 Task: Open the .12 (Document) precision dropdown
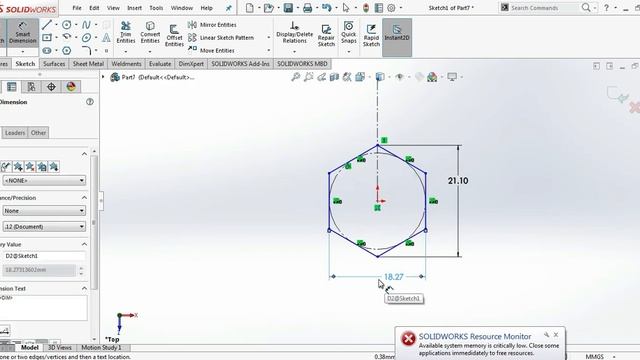tap(44, 227)
